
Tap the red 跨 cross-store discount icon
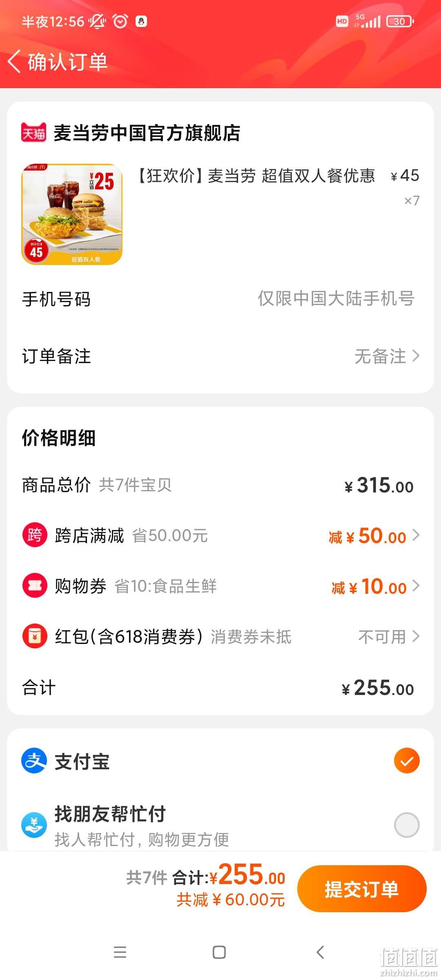pyautogui.click(x=35, y=535)
